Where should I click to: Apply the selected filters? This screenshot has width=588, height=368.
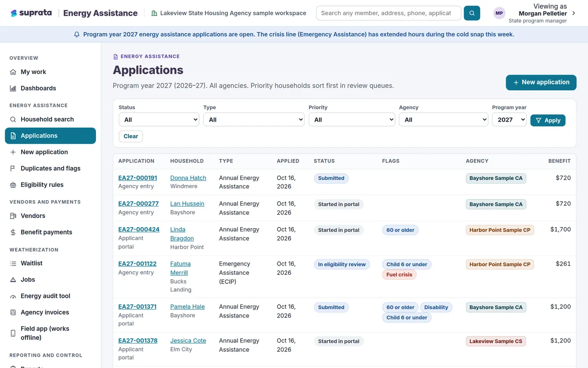pos(548,120)
